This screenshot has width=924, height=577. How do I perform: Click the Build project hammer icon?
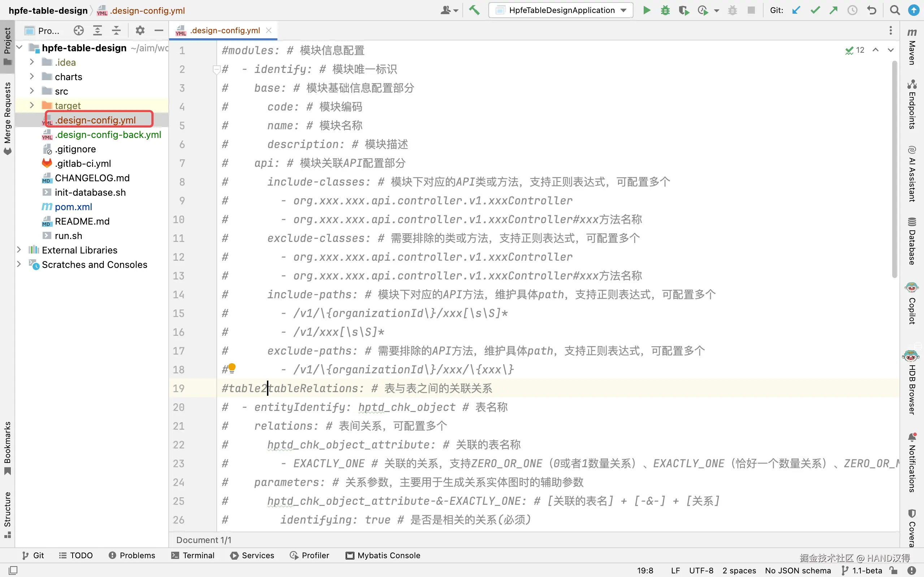pyautogui.click(x=474, y=10)
